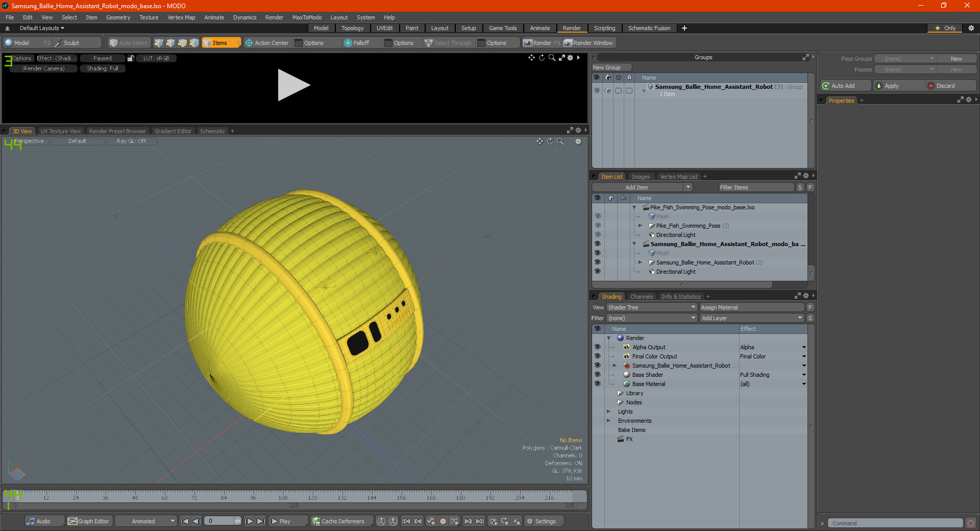Click the Play button in timeline bar
980x531 pixels.
(288, 521)
